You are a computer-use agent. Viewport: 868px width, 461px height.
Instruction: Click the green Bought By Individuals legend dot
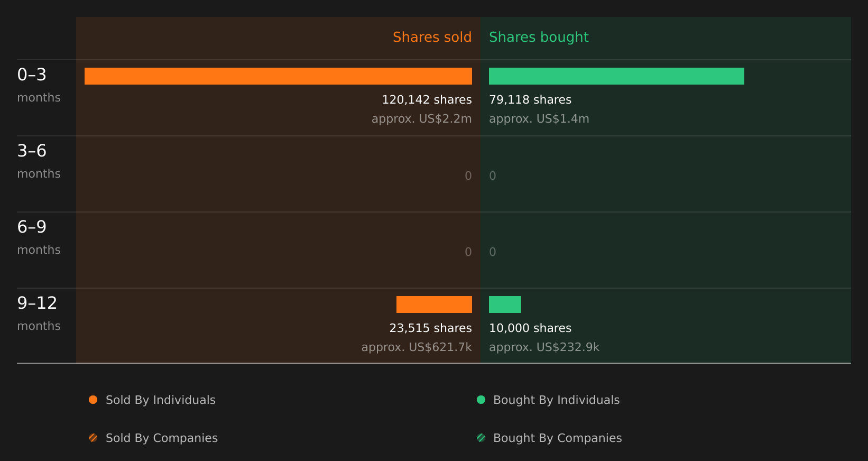pyautogui.click(x=481, y=400)
